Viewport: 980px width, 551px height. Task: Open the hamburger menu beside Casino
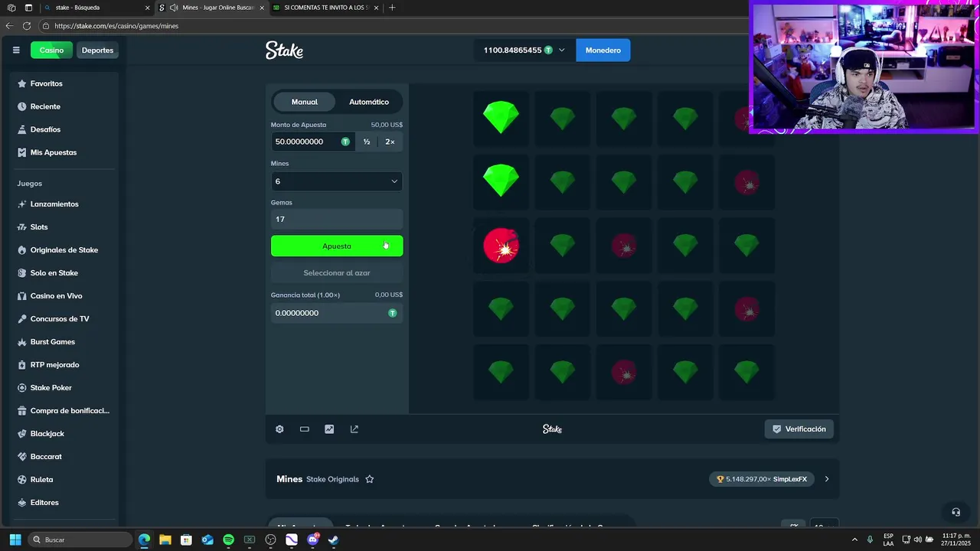16,51
